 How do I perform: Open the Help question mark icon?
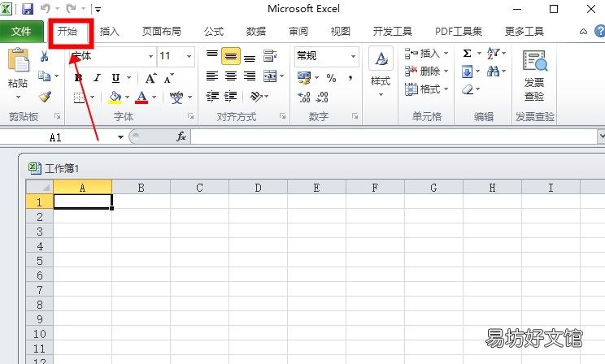(x=599, y=31)
